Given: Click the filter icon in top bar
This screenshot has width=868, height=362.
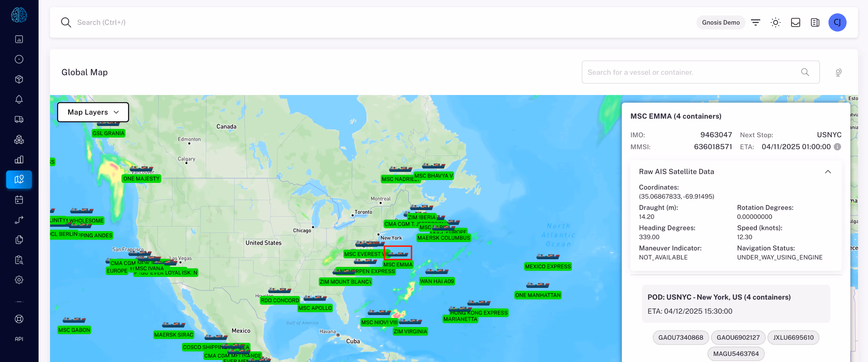Looking at the screenshot, I should (755, 22).
